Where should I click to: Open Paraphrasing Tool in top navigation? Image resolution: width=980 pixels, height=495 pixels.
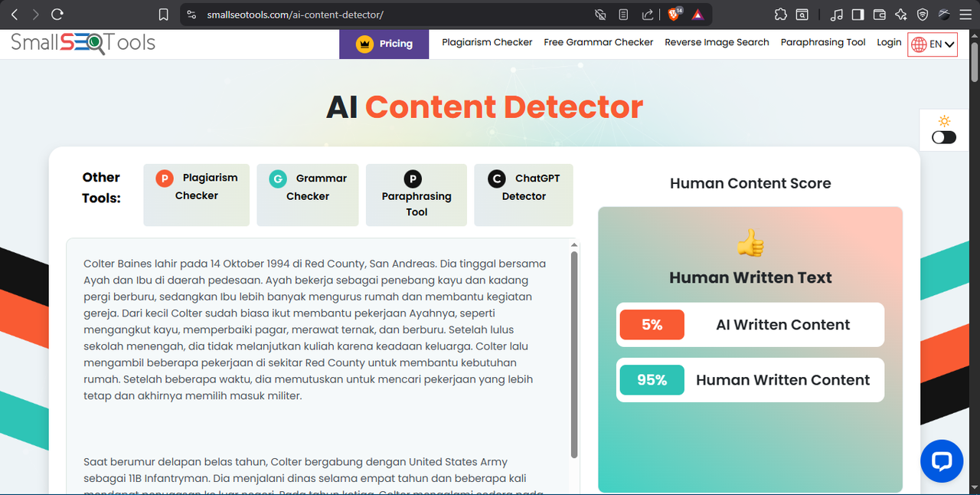click(823, 42)
